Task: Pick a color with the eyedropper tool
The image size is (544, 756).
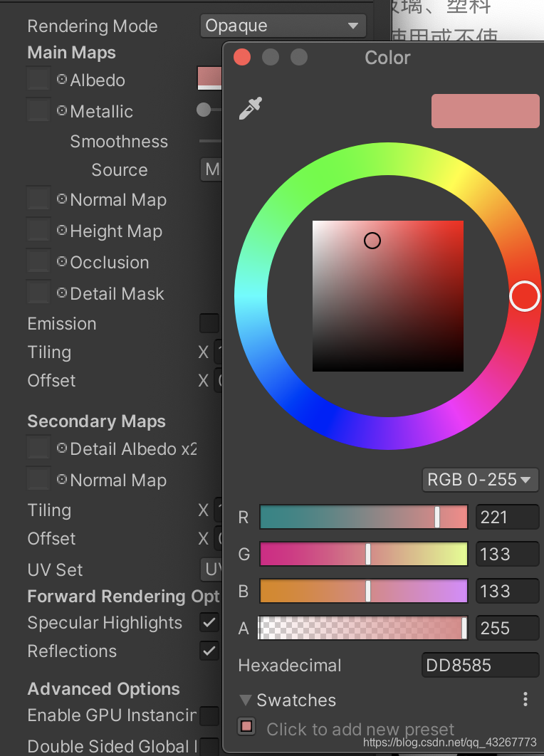Action: pyautogui.click(x=251, y=108)
